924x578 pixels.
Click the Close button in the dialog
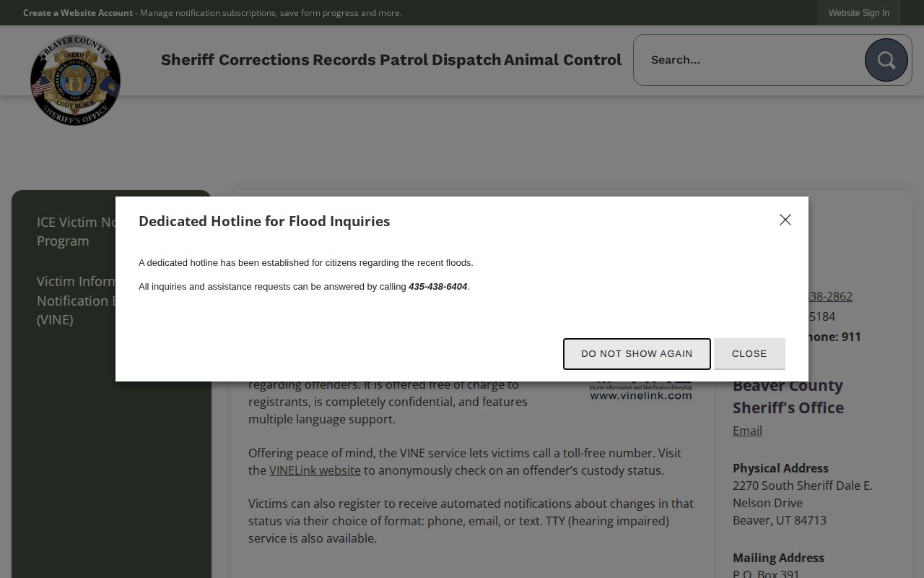point(749,354)
